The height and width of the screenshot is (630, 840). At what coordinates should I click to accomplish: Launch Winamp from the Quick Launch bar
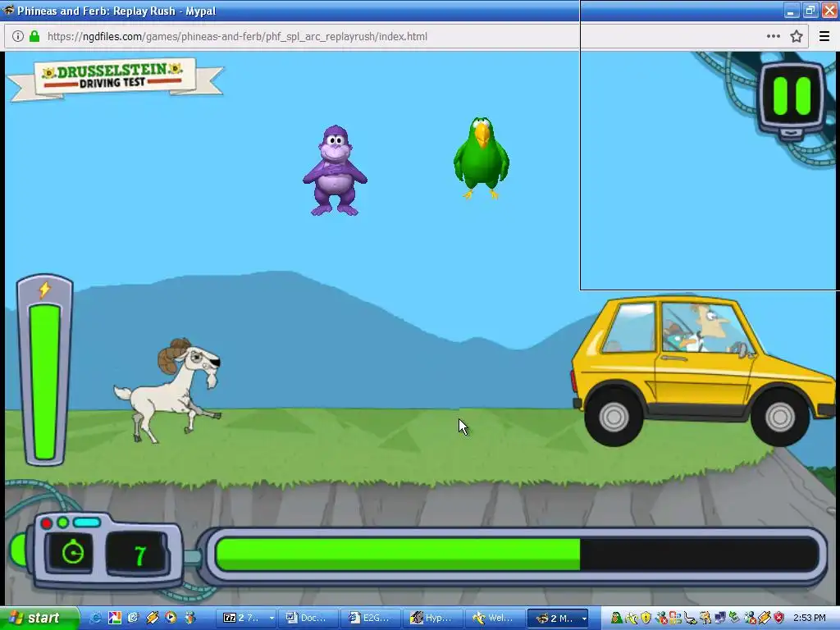coord(152,618)
